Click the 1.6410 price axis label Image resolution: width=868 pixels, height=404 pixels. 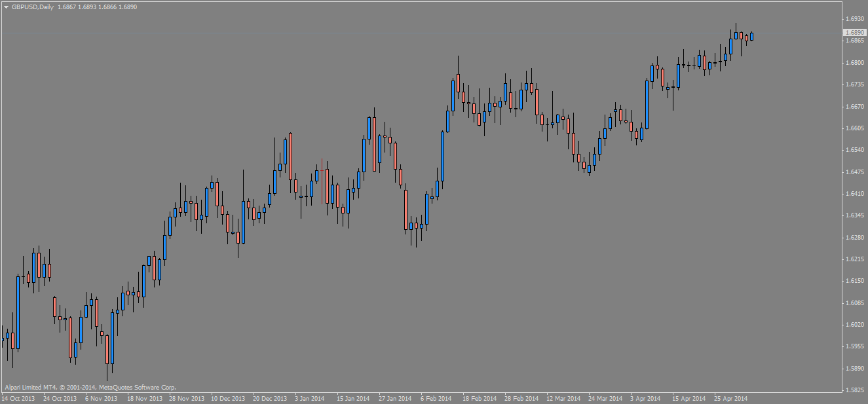click(854, 193)
